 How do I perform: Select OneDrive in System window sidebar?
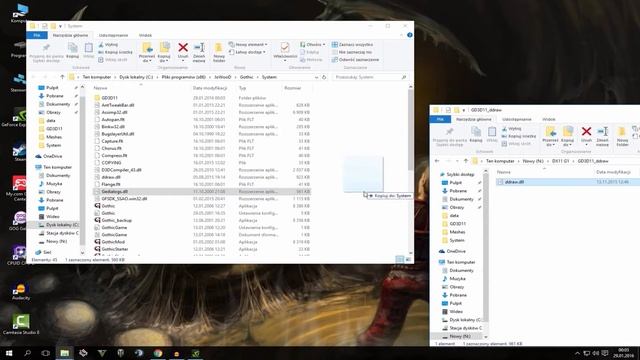point(52,156)
